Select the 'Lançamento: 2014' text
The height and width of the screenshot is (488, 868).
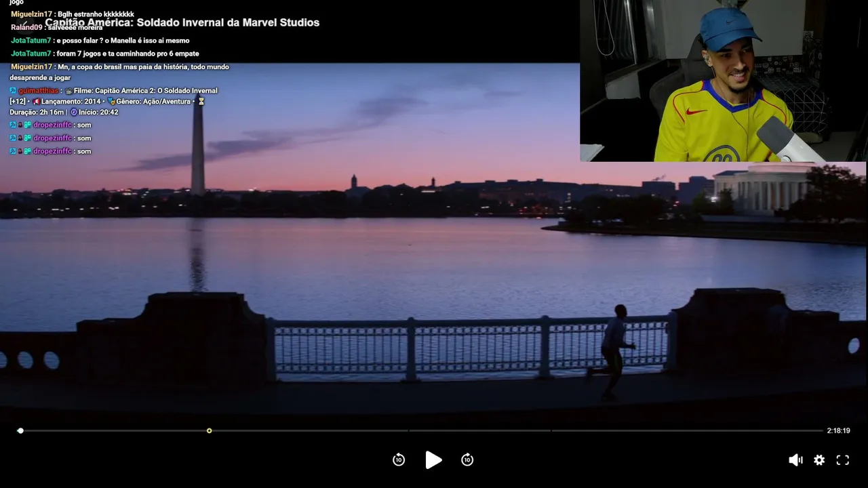pyautogui.click(x=71, y=102)
